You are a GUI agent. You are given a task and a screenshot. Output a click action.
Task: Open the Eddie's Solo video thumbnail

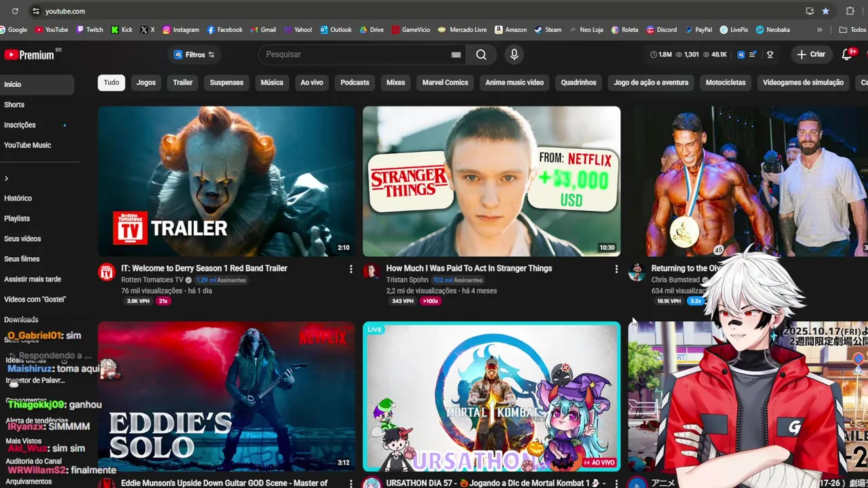pyautogui.click(x=226, y=396)
